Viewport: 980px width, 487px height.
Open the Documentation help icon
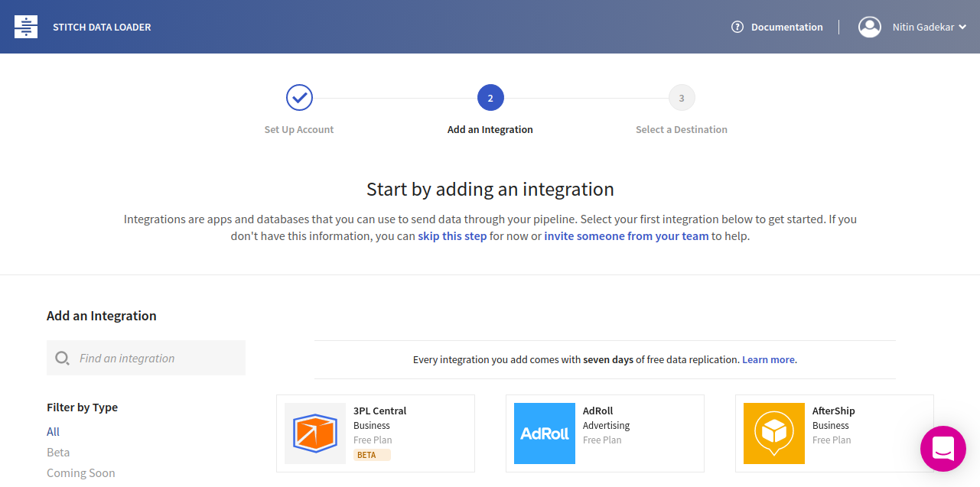737,27
